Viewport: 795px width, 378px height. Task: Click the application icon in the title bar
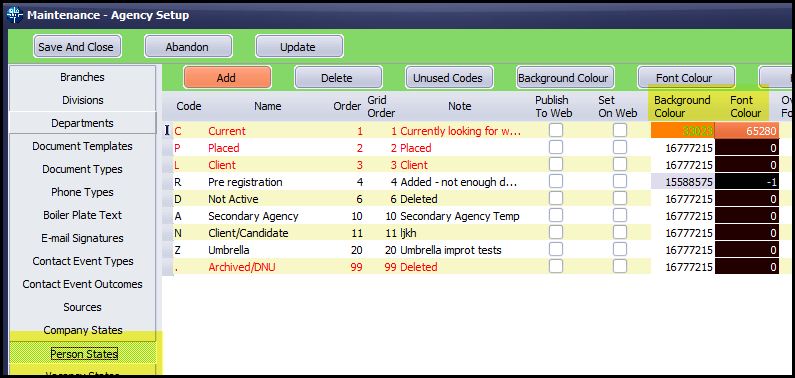[15, 15]
